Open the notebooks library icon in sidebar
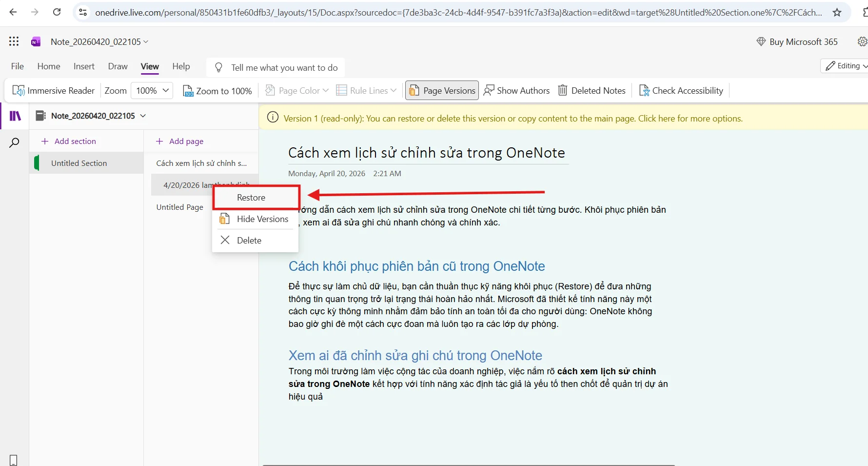The width and height of the screenshot is (868, 466). coord(15,116)
